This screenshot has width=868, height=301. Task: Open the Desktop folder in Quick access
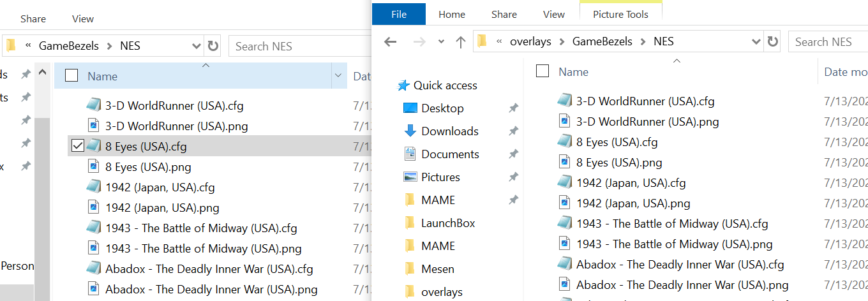(x=442, y=108)
